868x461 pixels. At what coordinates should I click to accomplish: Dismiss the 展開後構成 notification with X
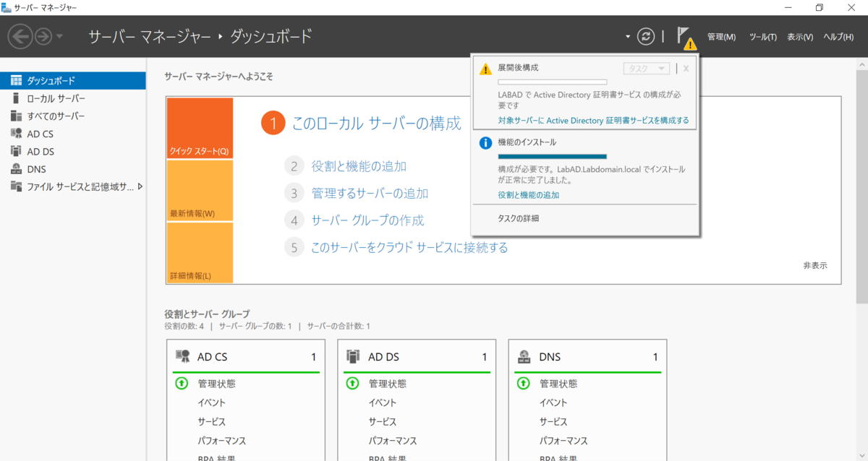click(x=686, y=69)
